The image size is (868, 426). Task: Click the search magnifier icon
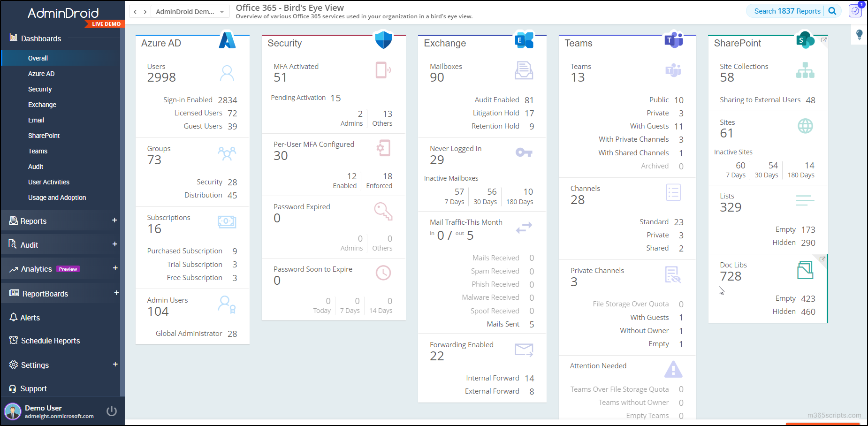(832, 11)
